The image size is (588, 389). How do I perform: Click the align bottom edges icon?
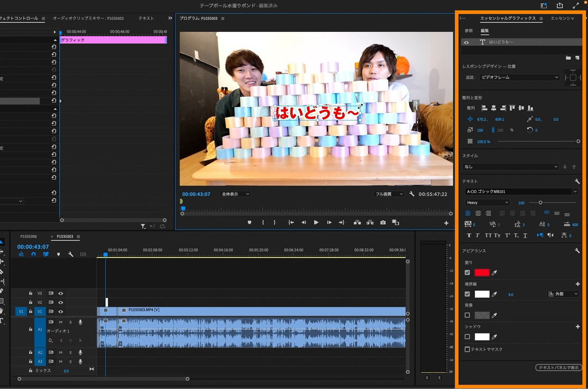[531, 108]
